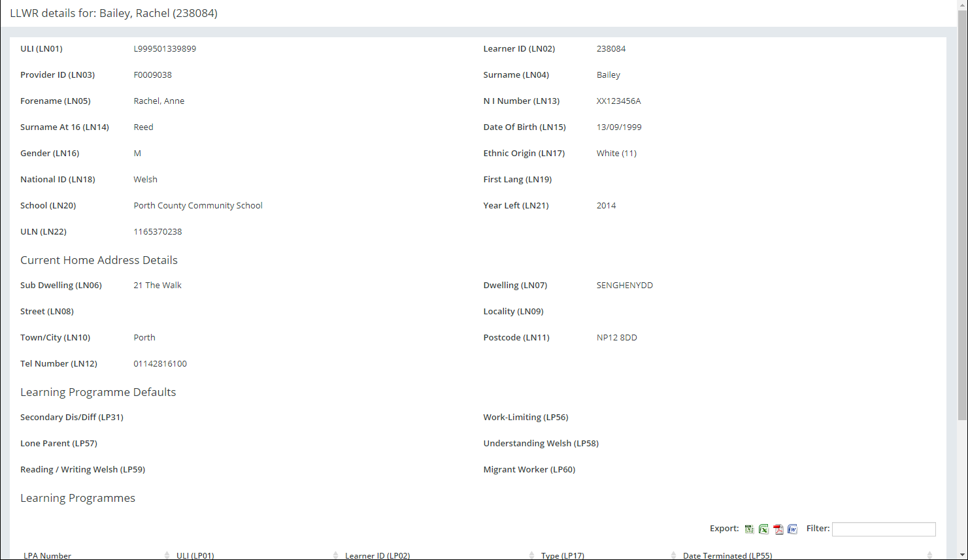
Task: Click the telephone number 01142816100
Action: [x=160, y=364]
